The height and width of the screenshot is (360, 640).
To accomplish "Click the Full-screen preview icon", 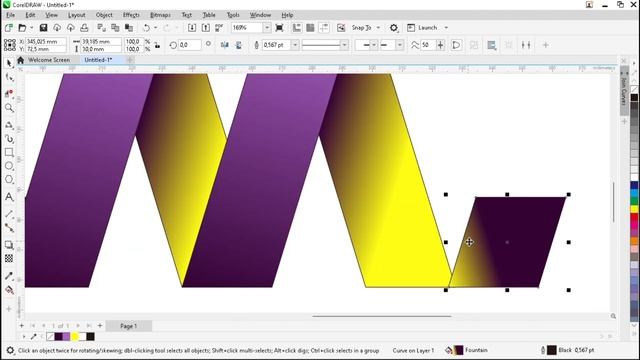I will [x=279, y=28].
